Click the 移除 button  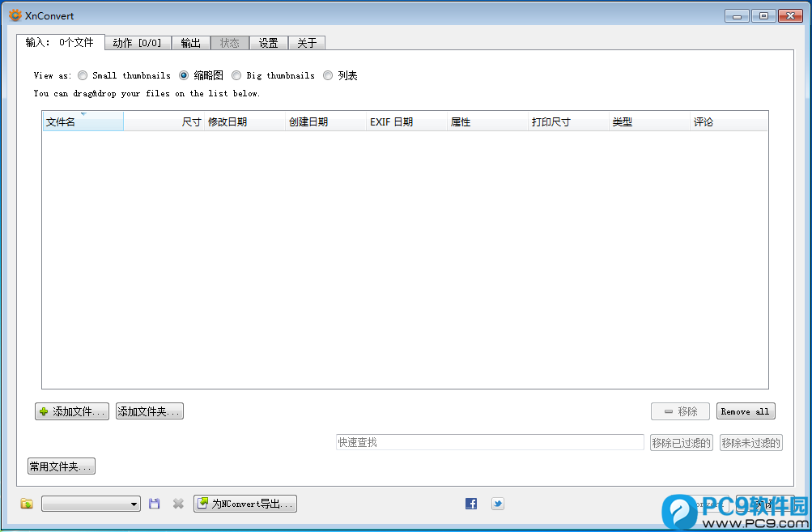click(680, 411)
